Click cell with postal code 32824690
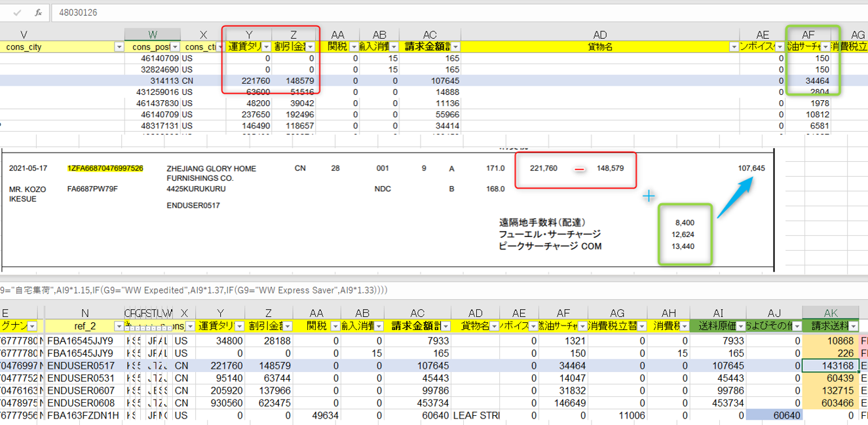 coord(153,69)
